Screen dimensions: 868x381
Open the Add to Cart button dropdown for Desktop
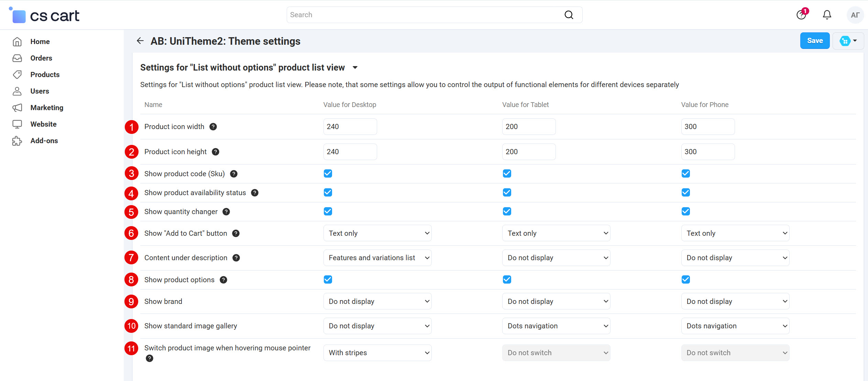pos(377,233)
